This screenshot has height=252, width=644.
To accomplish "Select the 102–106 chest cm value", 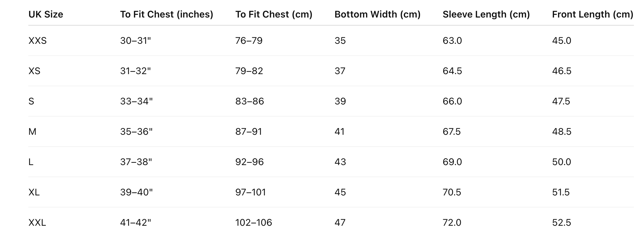I will pyautogui.click(x=254, y=223).
